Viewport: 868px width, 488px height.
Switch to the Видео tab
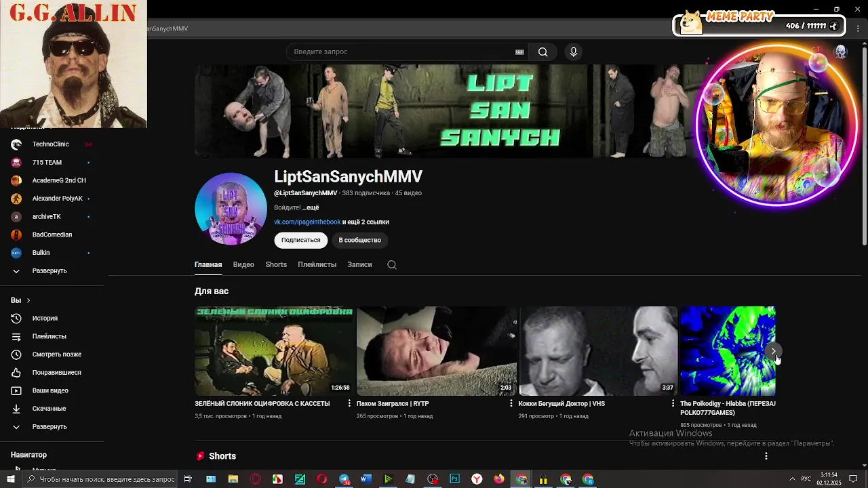243,264
